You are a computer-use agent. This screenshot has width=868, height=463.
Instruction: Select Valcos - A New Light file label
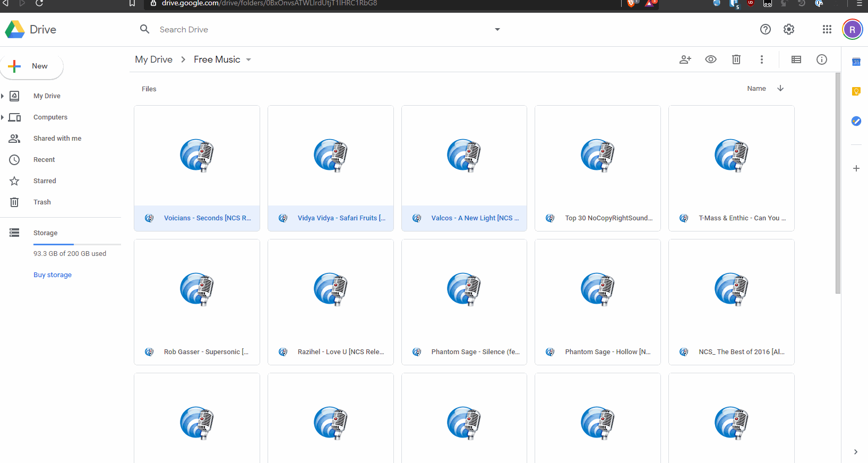point(475,218)
